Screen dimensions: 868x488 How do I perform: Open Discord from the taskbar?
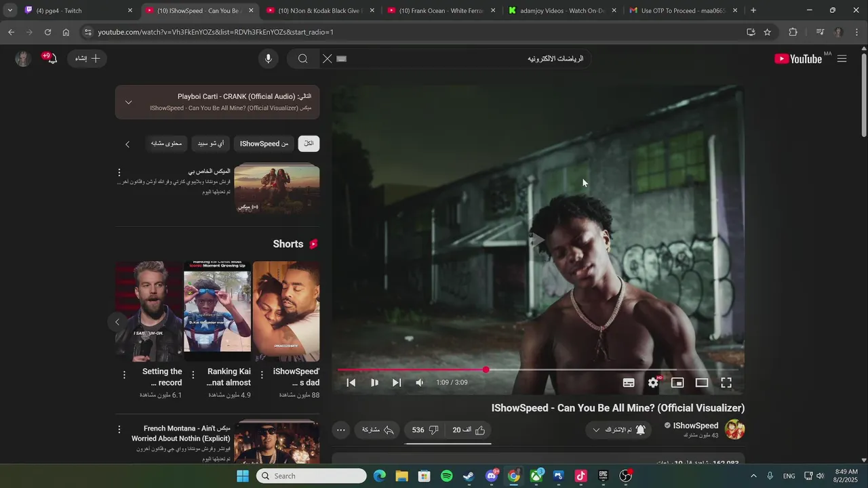pos(492,476)
